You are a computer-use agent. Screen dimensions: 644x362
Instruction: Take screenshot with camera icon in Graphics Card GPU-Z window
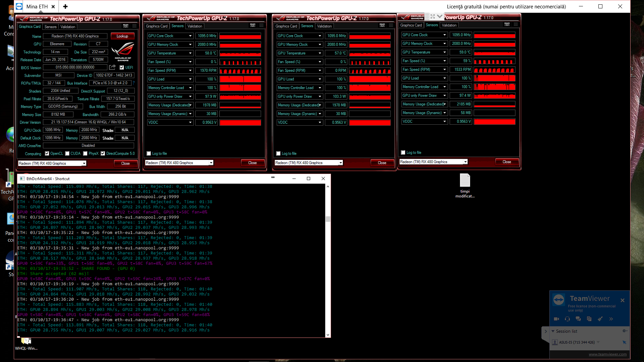pos(126,26)
